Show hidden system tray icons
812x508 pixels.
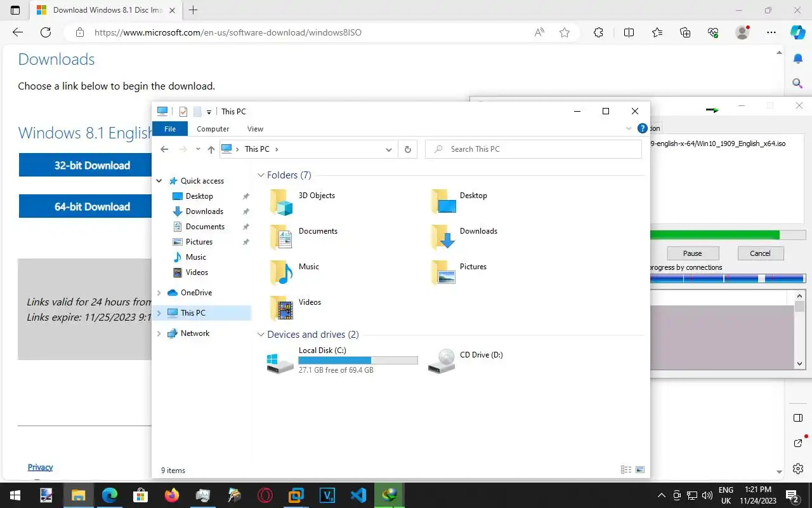tap(662, 495)
